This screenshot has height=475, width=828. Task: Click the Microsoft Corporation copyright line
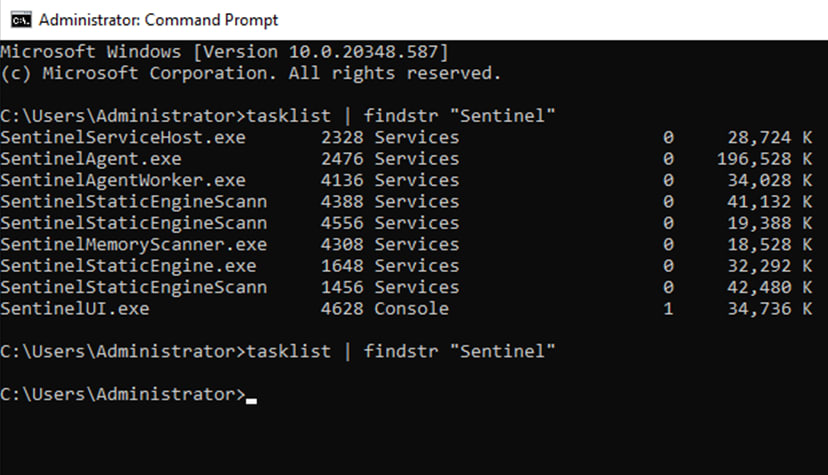tap(251, 73)
